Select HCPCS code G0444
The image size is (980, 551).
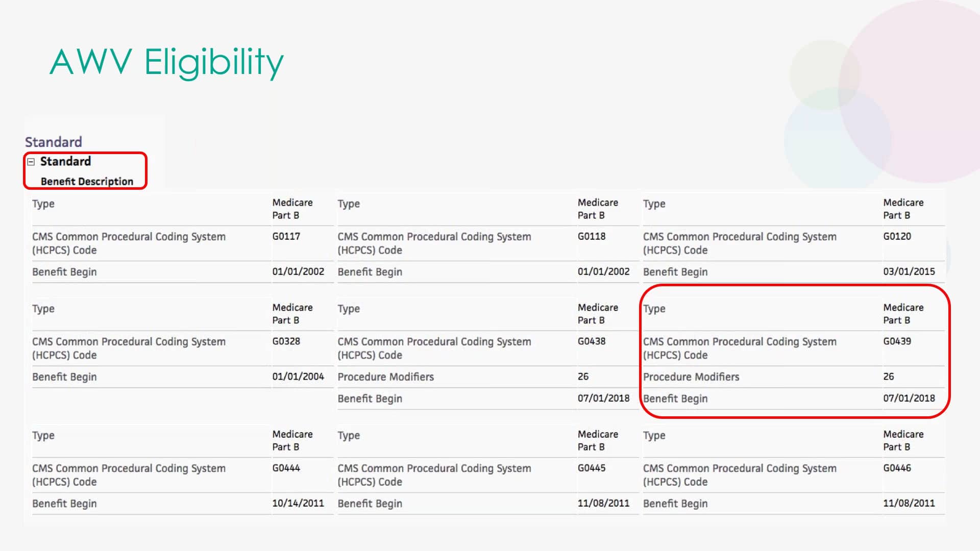click(286, 468)
